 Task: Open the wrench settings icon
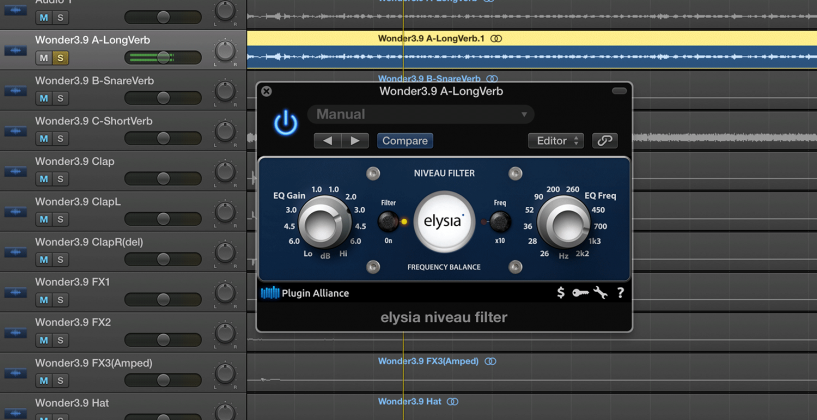click(x=600, y=293)
